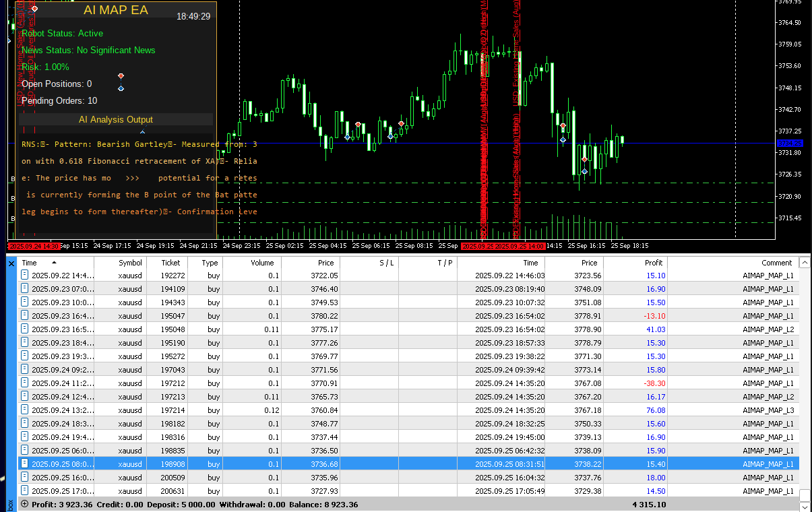Click close time 2025.09.25 17:05:49

tap(510, 491)
